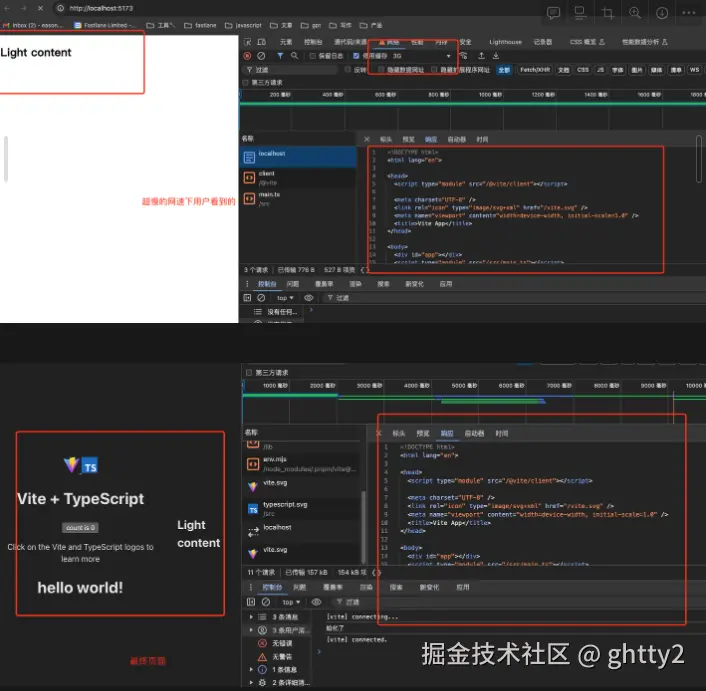Switch to the 元素 DevTools tab
The height and width of the screenshot is (691, 706).
point(286,42)
